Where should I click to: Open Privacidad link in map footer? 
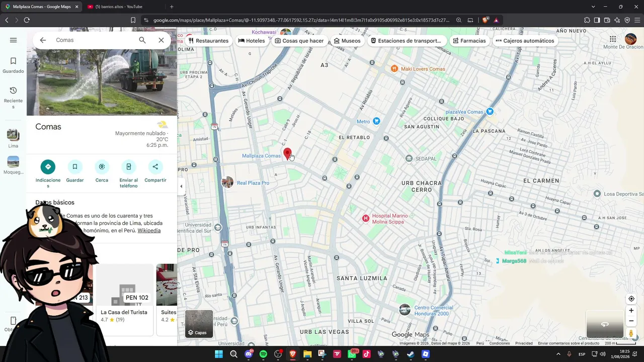(524, 343)
